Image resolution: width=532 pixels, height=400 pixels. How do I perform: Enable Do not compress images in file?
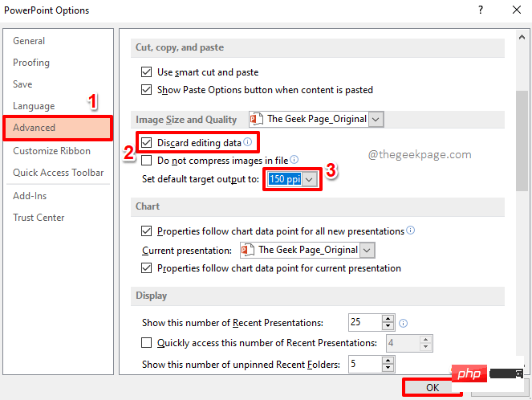[x=146, y=161]
